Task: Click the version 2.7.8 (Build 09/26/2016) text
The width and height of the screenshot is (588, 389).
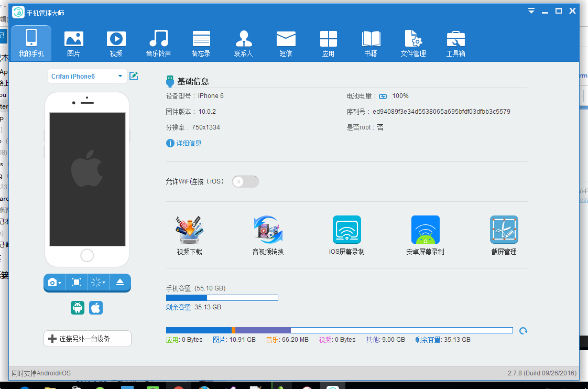Action: point(542,373)
